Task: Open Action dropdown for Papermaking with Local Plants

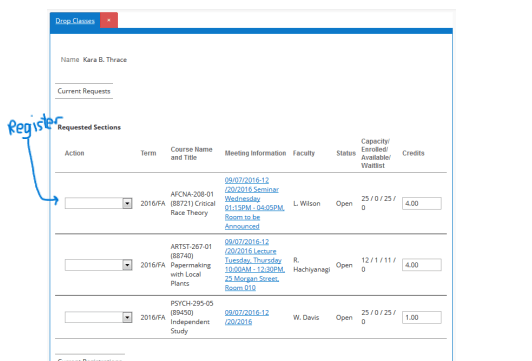Action: pos(98,265)
